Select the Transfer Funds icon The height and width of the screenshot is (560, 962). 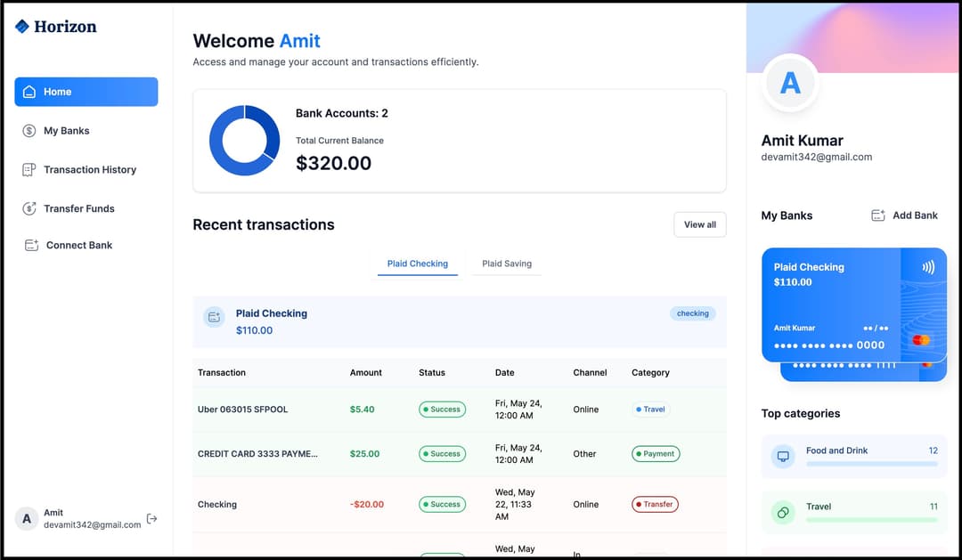pos(29,208)
